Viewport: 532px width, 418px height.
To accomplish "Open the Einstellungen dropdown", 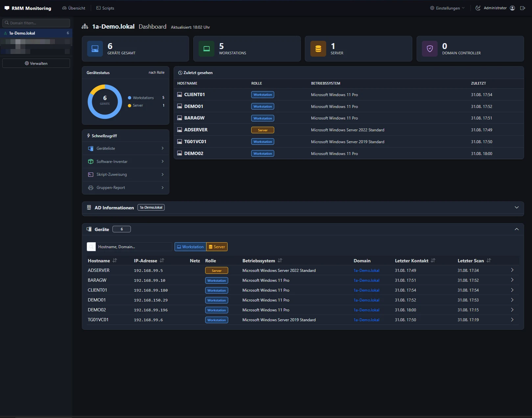I will coord(447,8).
